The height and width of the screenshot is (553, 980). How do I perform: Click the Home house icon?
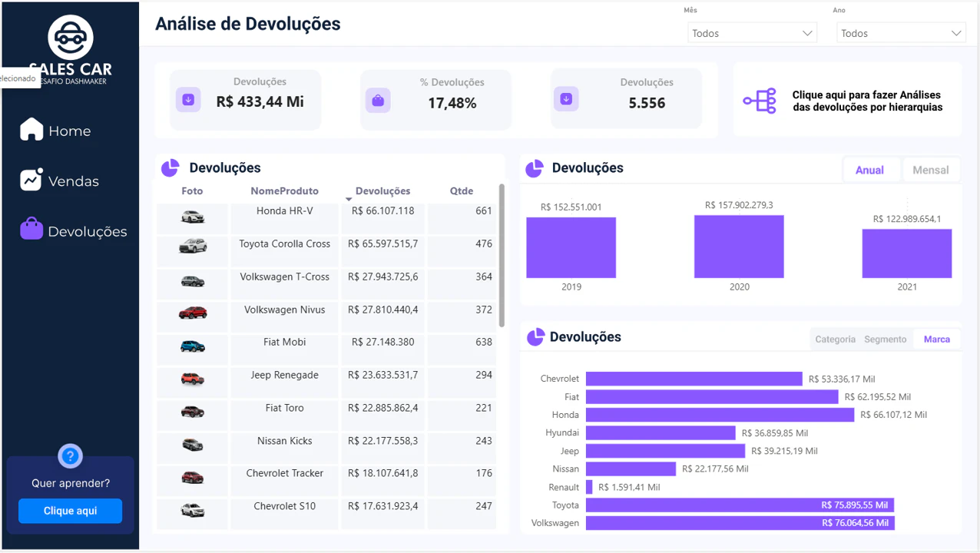(x=31, y=129)
